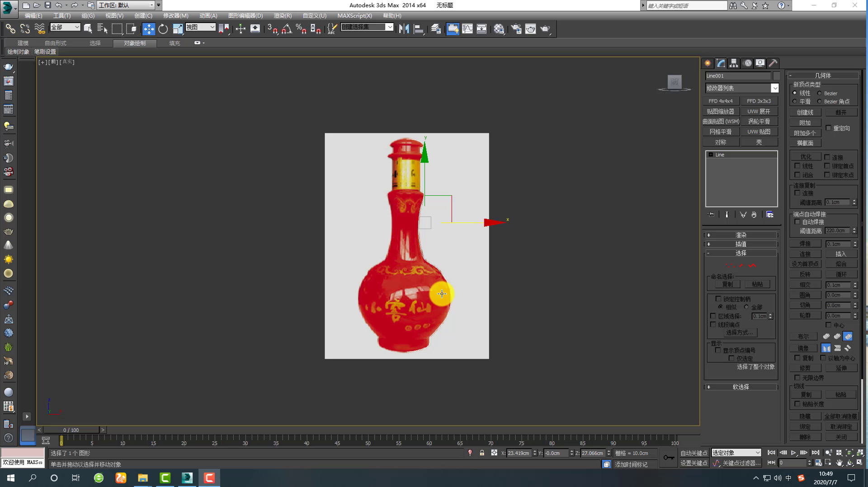This screenshot has height=487, width=868.
Task: Switch to the 自由形式 ribbon tab
Action: tap(56, 43)
